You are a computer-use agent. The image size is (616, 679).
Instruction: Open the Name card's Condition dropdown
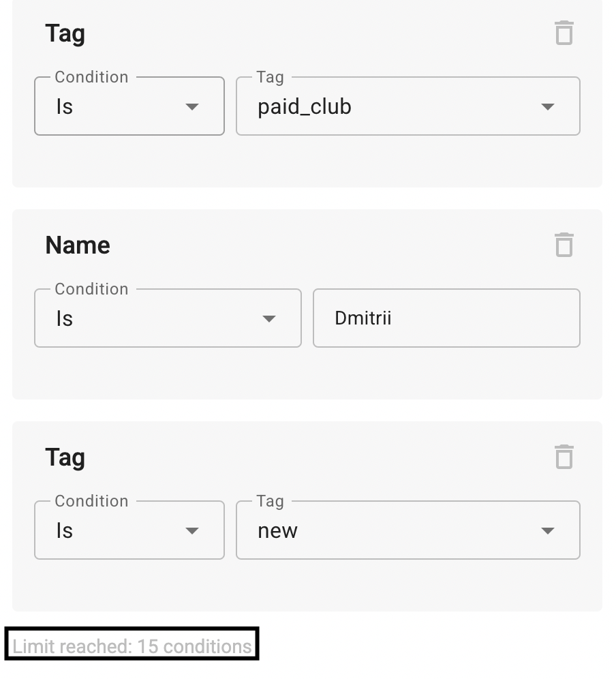tap(167, 318)
